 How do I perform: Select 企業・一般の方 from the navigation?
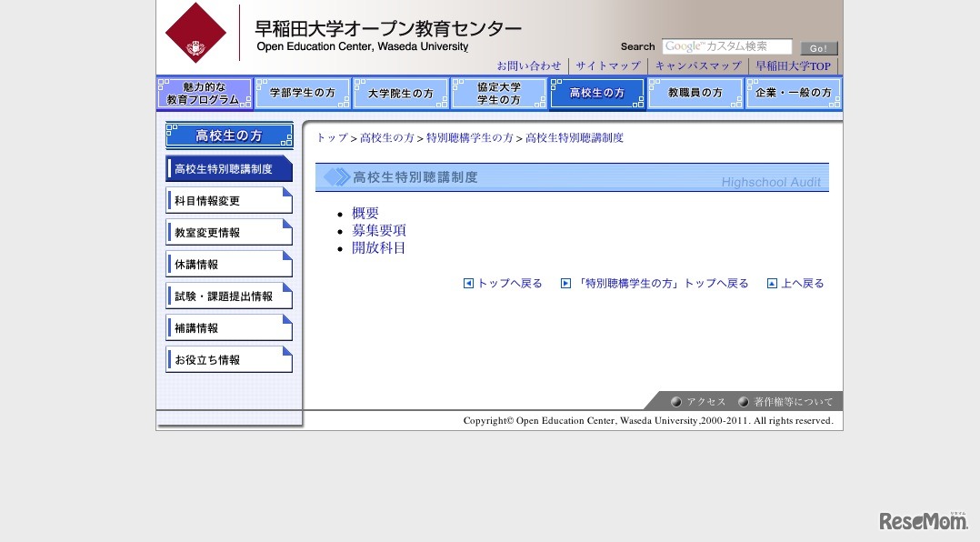[794, 93]
